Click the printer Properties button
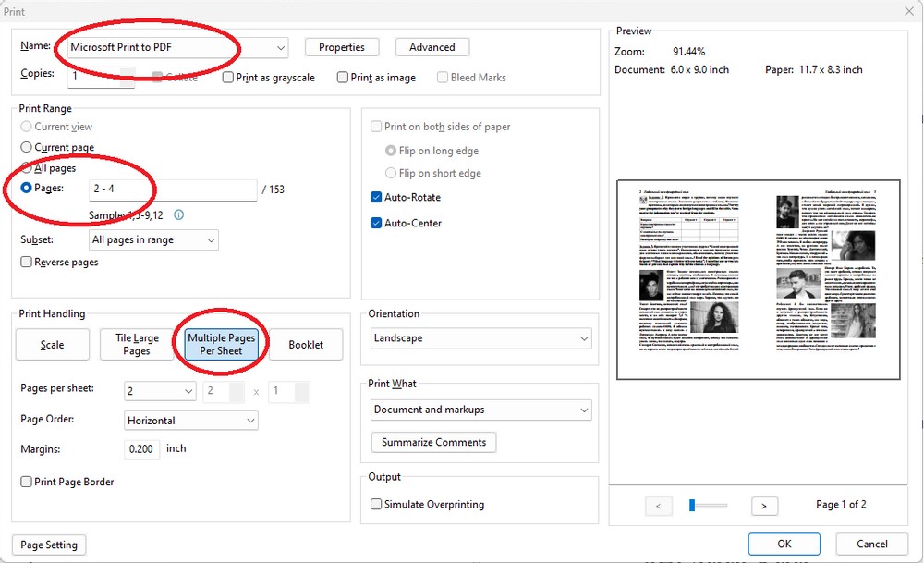The image size is (924, 563). click(342, 47)
